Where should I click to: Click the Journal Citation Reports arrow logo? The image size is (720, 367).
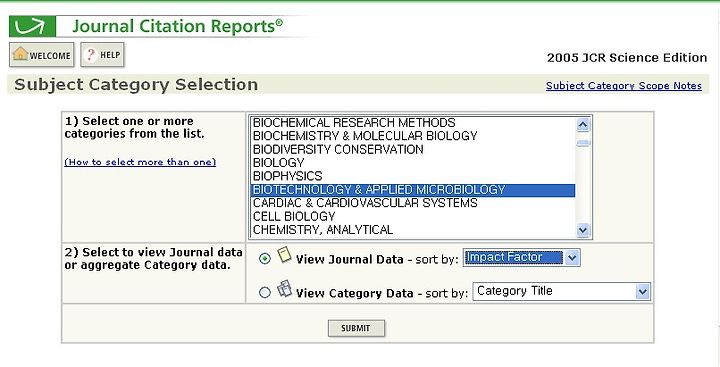click(32, 26)
